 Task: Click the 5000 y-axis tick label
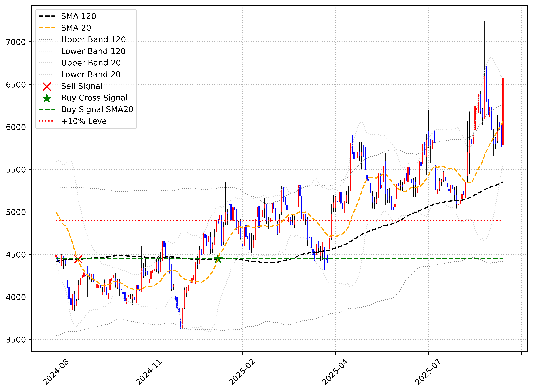point(16,212)
